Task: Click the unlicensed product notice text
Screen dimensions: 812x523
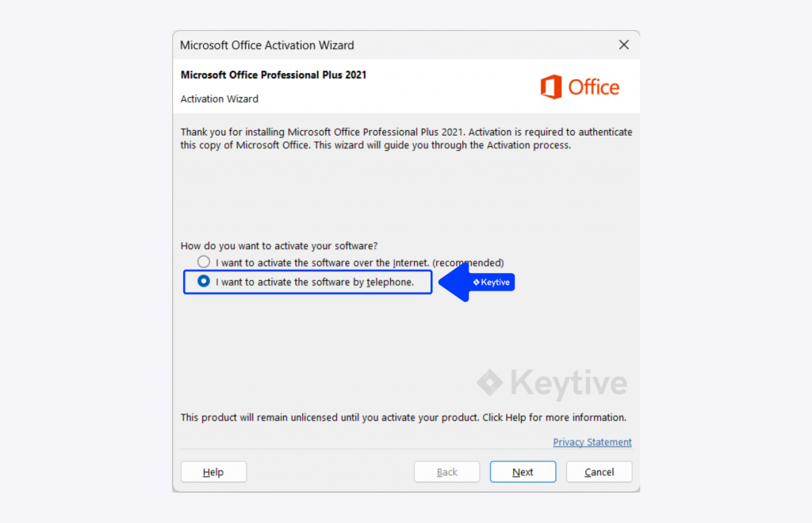Action: tap(404, 417)
